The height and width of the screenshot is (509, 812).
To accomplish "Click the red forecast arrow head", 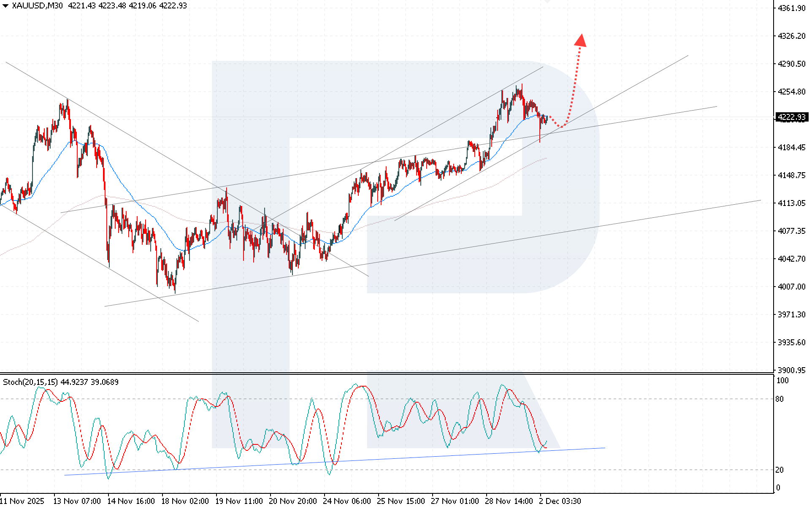I will point(581,41).
